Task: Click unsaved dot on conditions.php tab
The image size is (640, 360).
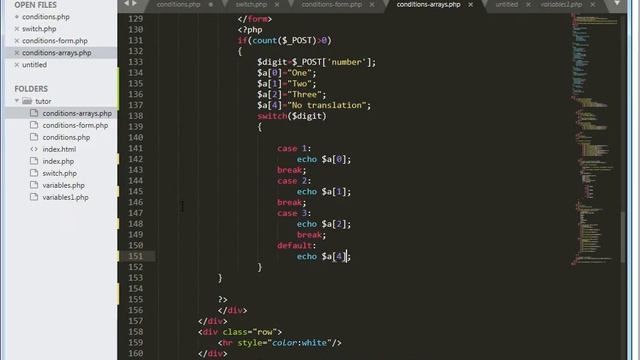Action: 211,5
